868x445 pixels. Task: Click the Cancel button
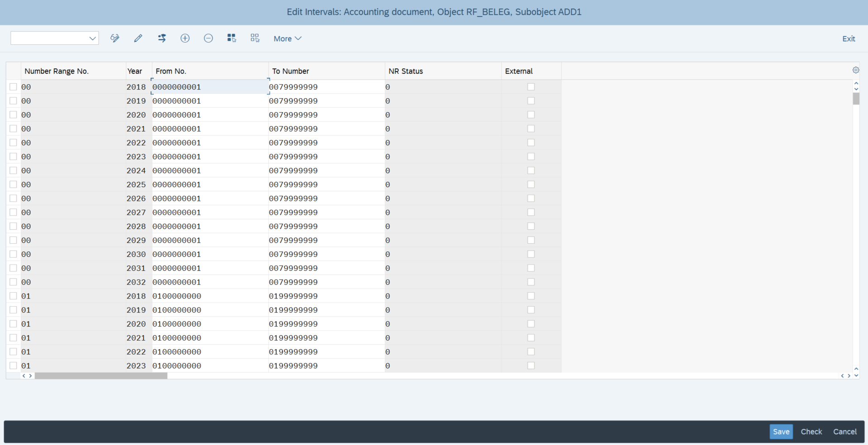[x=844, y=431]
